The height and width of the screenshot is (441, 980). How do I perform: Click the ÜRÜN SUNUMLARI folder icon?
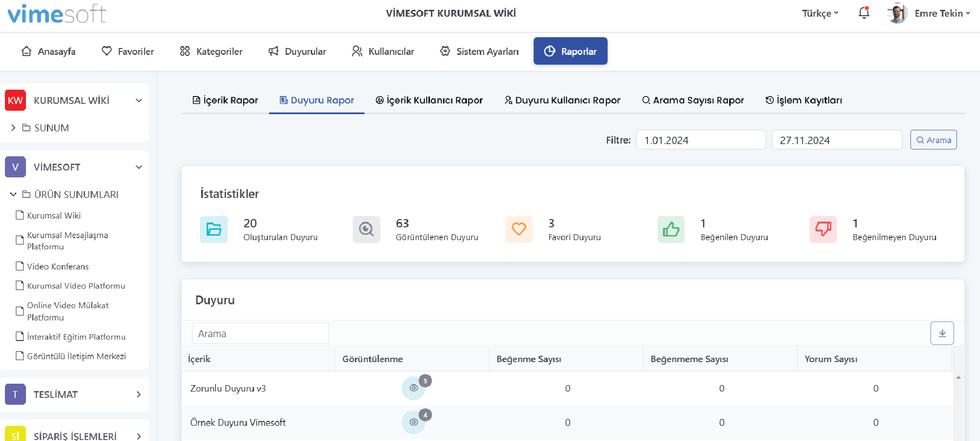26,195
